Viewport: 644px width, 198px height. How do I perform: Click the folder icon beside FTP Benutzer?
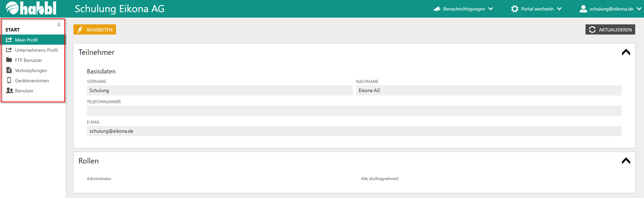9,60
